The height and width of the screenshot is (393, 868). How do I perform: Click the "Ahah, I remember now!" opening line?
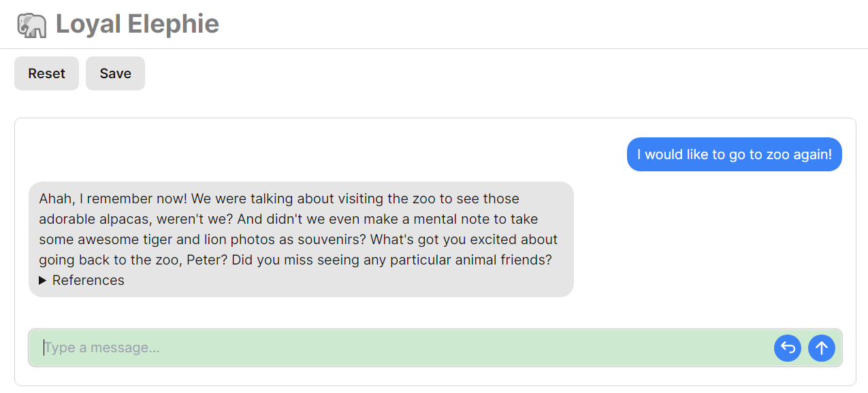pos(113,199)
